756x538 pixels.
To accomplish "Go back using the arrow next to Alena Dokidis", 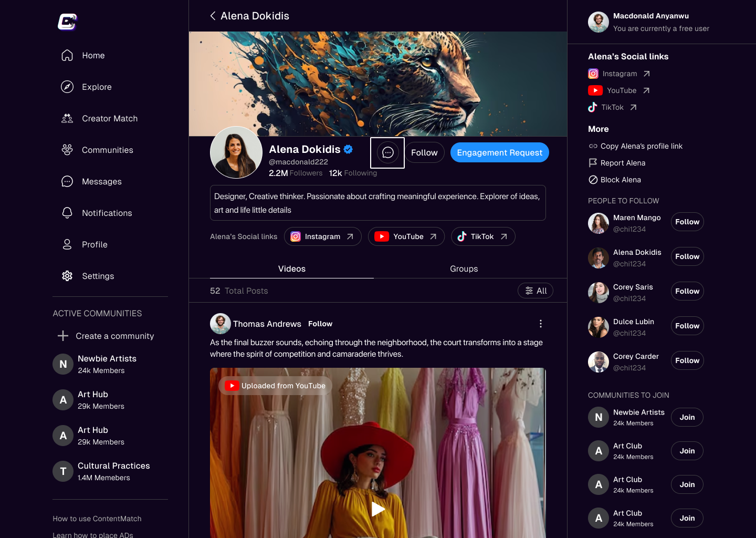I will (x=213, y=16).
